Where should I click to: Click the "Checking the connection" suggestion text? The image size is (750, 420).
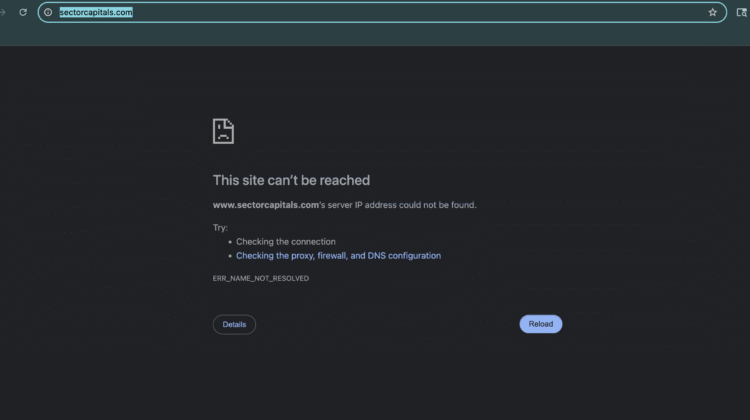tap(285, 242)
